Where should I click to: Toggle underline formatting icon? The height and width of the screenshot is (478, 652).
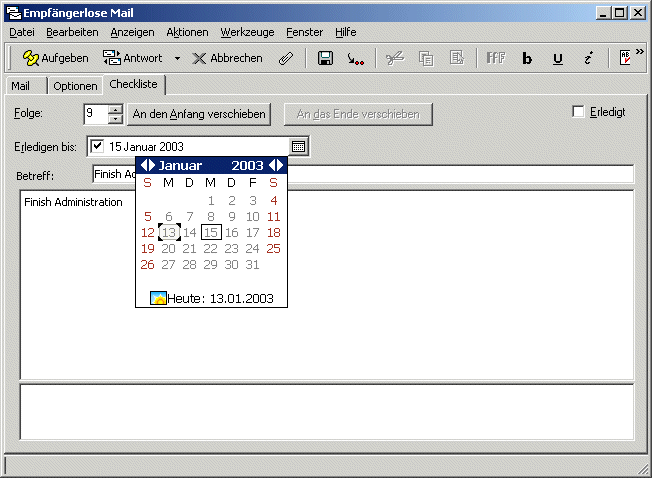pyautogui.click(x=558, y=59)
